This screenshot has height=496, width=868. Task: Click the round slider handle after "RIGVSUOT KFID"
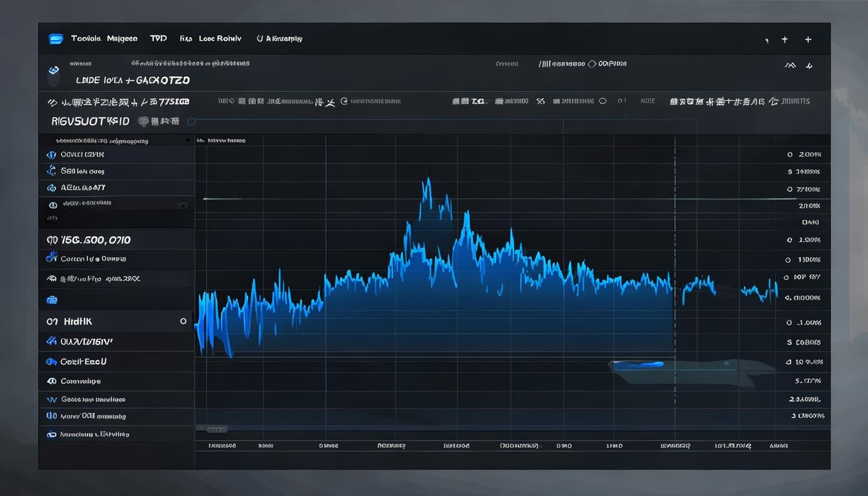coord(191,121)
